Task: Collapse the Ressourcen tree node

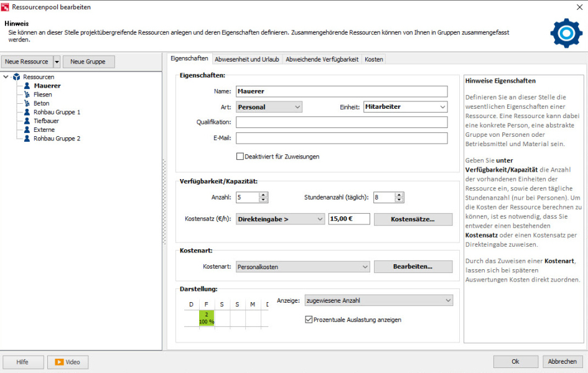Action: pyautogui.click(x=6, y=76)
